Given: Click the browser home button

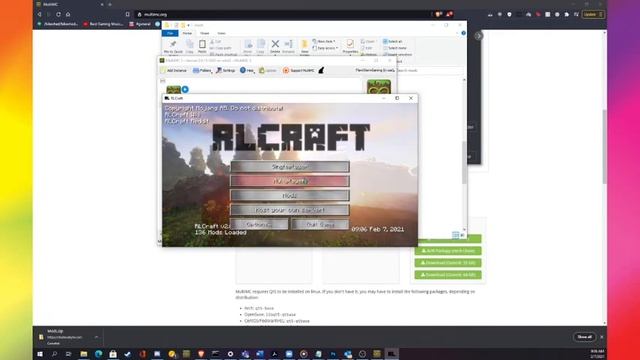Looking at the screenshot, I should tap(68, 14).
